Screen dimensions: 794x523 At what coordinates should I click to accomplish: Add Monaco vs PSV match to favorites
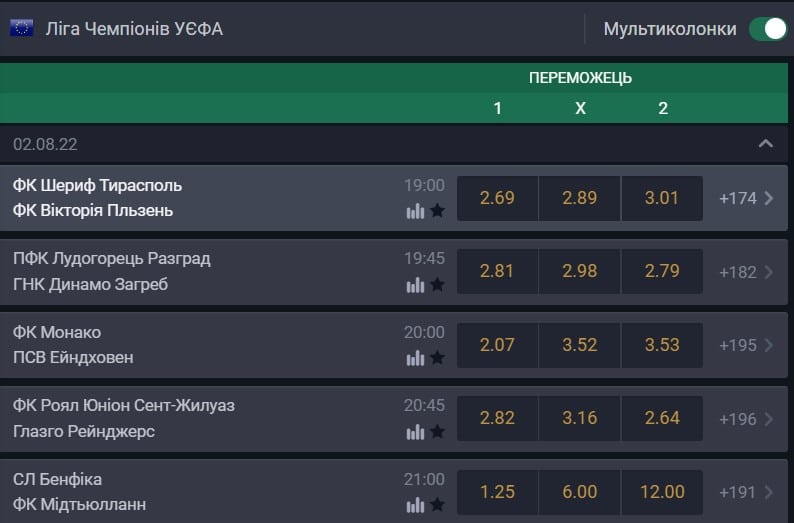click(x=437, y=358)
